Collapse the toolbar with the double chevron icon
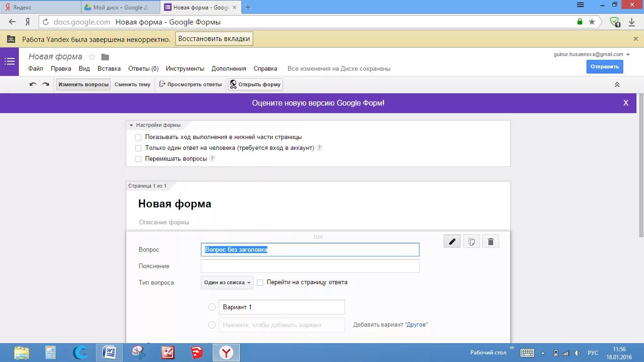The width and height of the screenshot is (644, 362). coord(617,84)
